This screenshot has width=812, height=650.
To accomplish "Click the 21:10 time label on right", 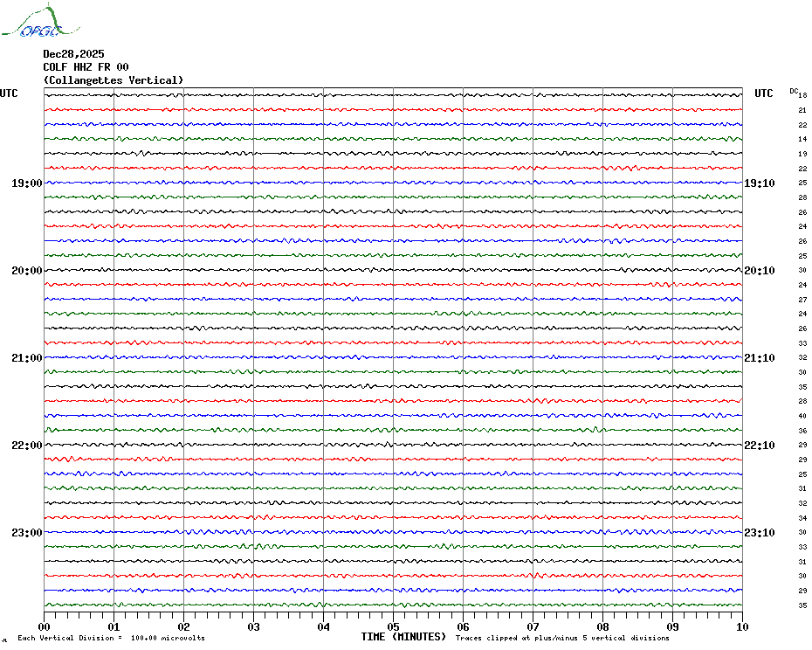I will [759, 358].
